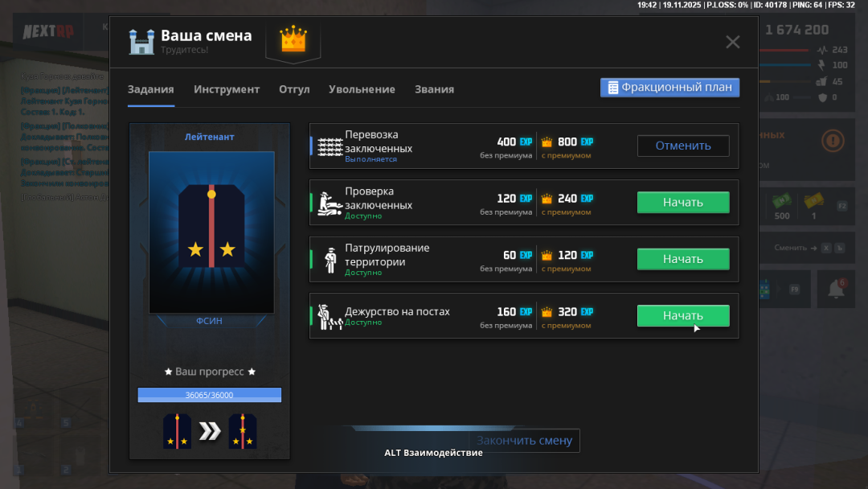Click the current rank two-star epaulette icon
The image size is (868, 489).
tap(177, 431)
